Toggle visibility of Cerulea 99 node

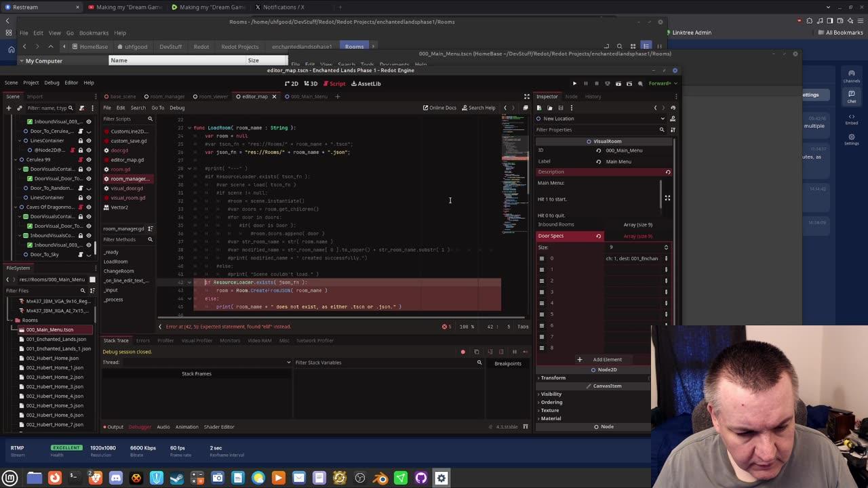click(88, 159)
